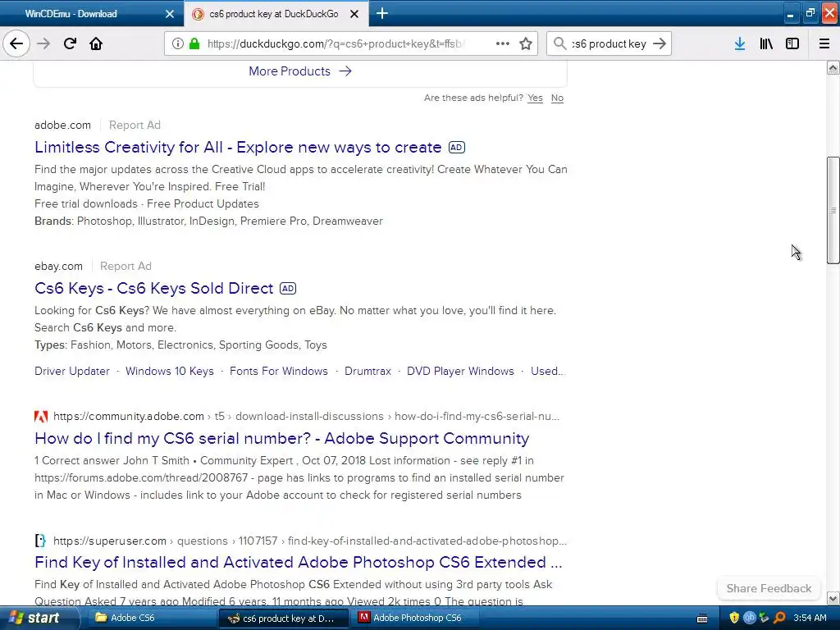840x630 pixels.
Task: Open the Firefox hamburger menu
Action: click(824, 43)
